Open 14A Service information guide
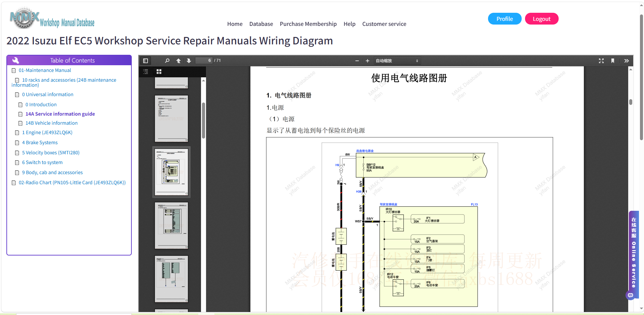The image size is (644, 315). (x=60, y=114)
